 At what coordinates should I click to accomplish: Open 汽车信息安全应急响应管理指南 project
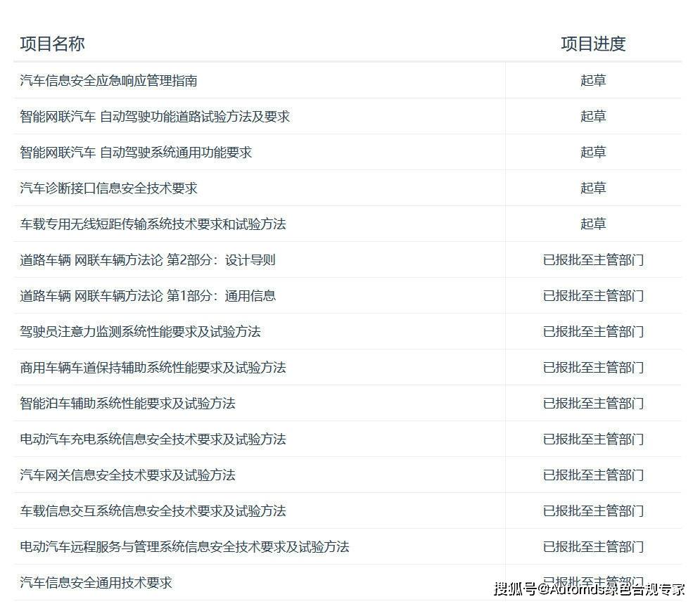(108, 81)
